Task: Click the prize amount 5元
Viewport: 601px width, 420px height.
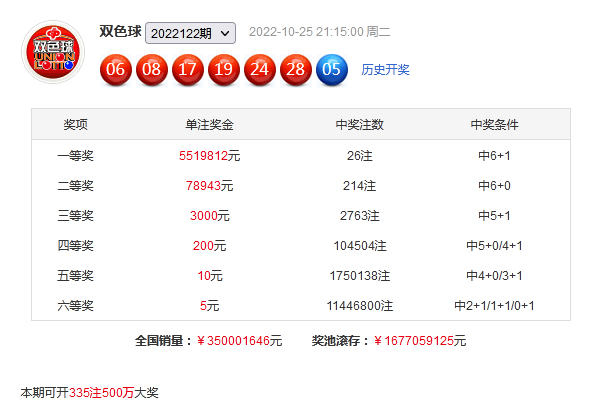Action: 210,306
